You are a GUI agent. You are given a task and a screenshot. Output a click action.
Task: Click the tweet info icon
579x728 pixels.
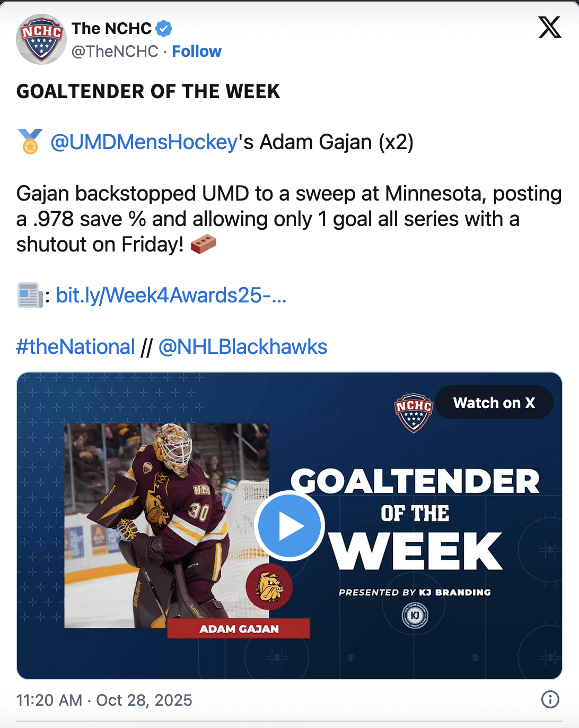550,699
